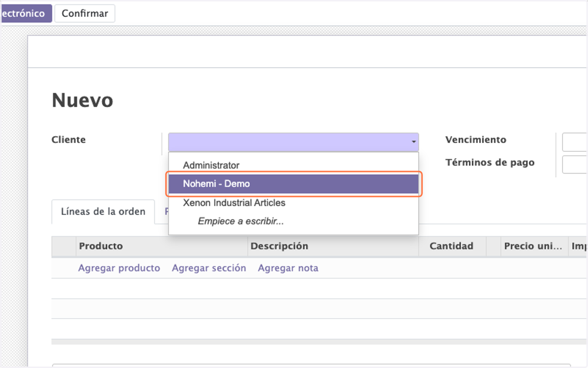588x368 pixels.
Task: Click the Nuevo title heading
Action: (x=82, y=100)
